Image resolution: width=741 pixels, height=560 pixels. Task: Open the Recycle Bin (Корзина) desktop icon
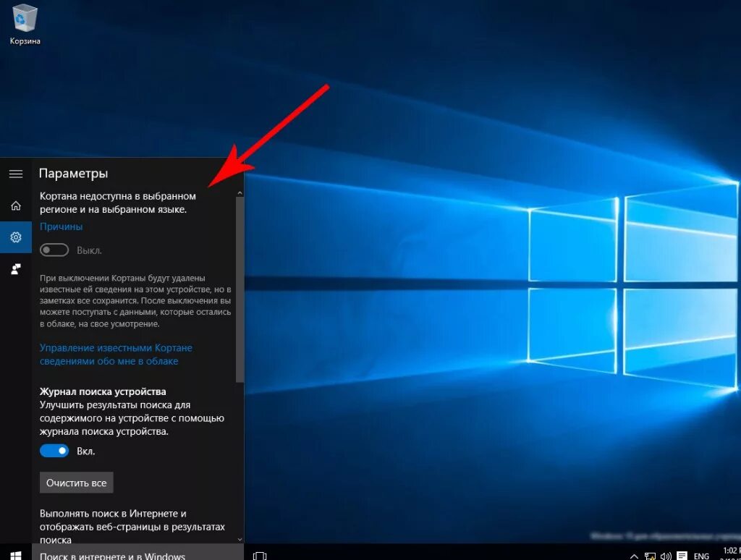[x=24, y=24]
